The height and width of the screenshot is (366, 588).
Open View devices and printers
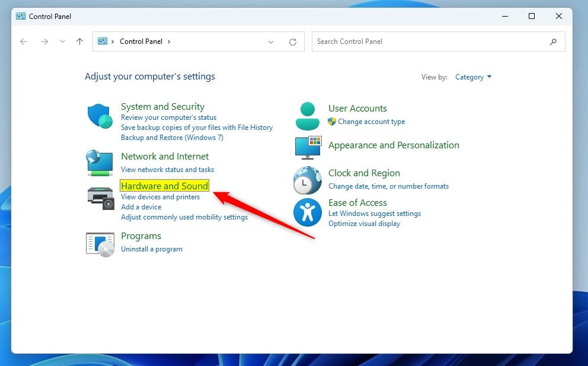point(160,197)
